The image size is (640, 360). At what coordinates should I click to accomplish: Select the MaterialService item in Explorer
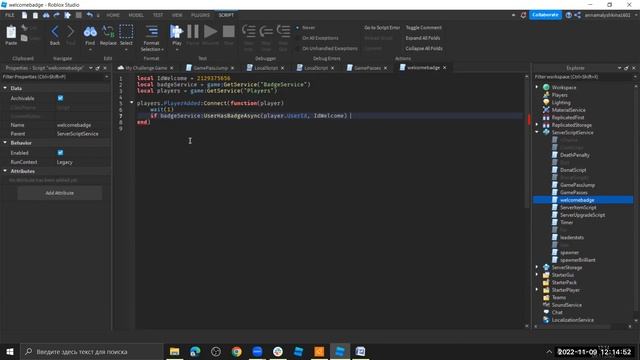[x=568, y=110]
